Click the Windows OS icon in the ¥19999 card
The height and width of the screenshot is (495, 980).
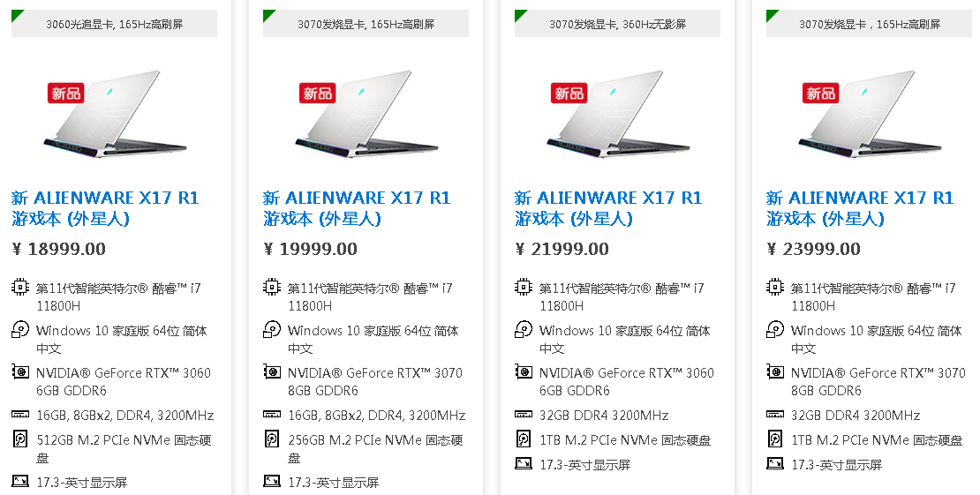[272, 331]
